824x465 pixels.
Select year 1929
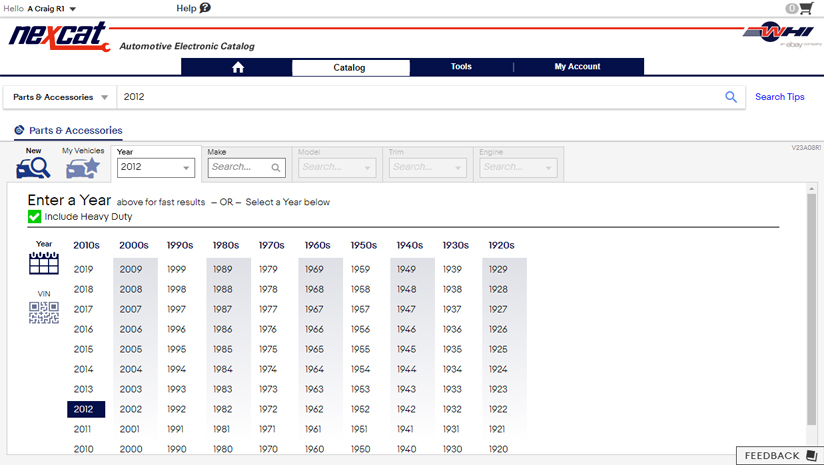498,269
